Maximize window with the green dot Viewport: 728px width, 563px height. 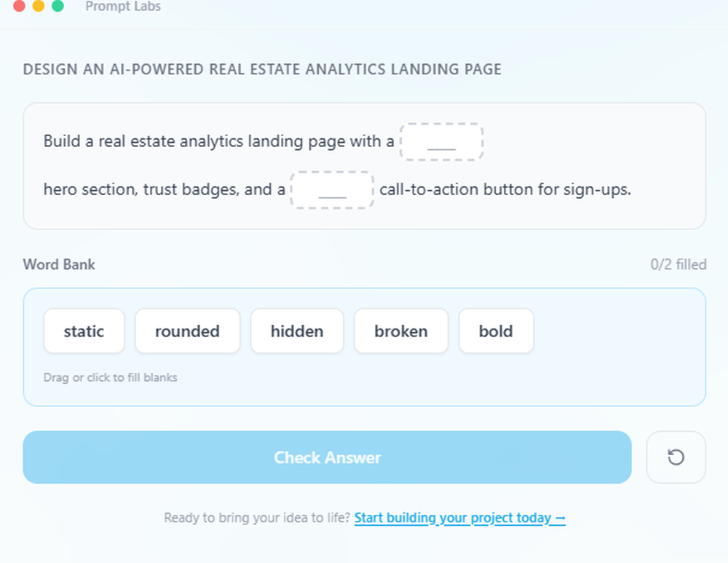pos(58,7)
